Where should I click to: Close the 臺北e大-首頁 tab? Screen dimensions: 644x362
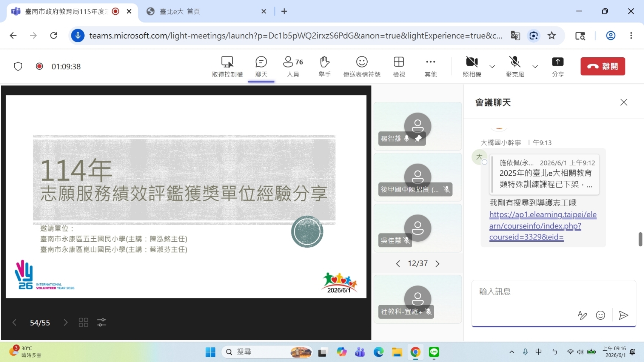click(263, 11)
